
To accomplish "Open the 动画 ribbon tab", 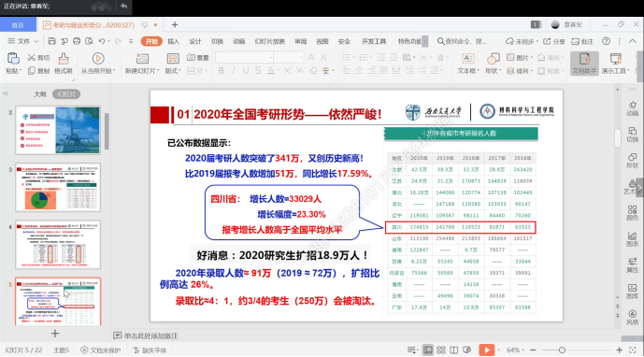I will click(x=238, y=41).
